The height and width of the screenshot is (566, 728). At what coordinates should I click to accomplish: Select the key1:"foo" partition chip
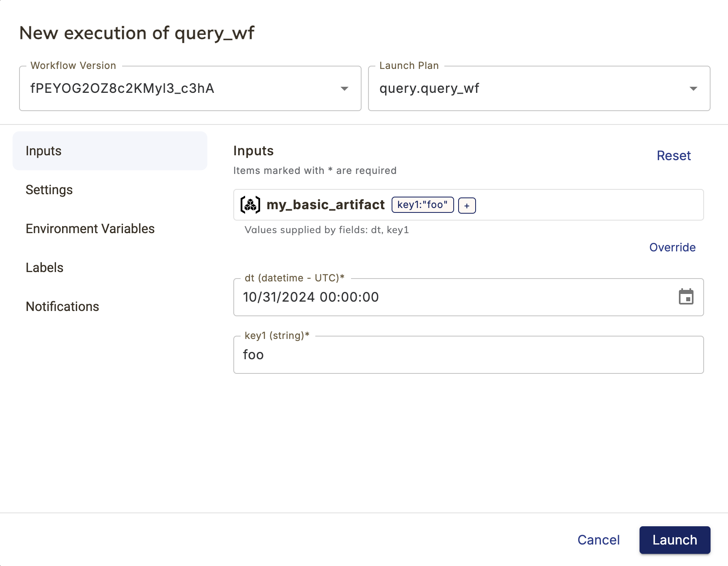point(422,205)
